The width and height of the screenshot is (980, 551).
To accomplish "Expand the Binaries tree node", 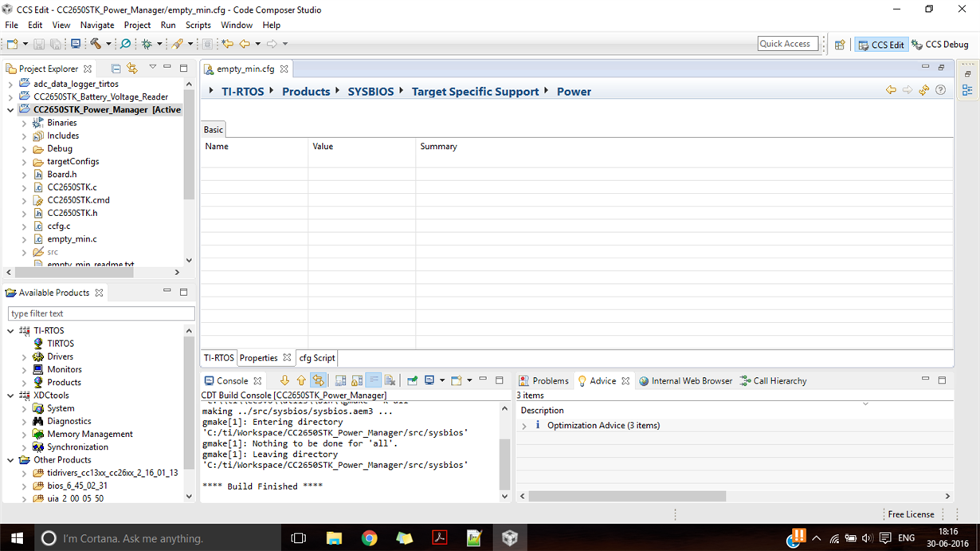I will pyautogui.click(x=24, y=123).
